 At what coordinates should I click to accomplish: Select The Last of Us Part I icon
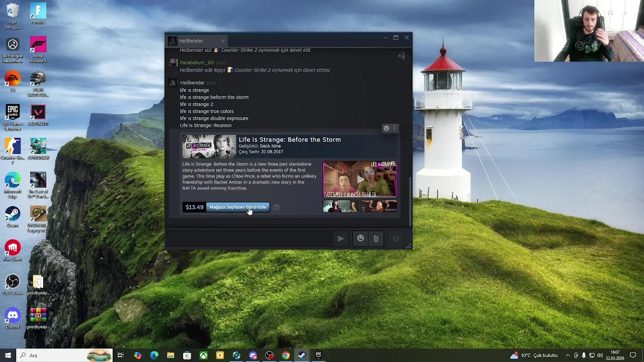(38, 185)
